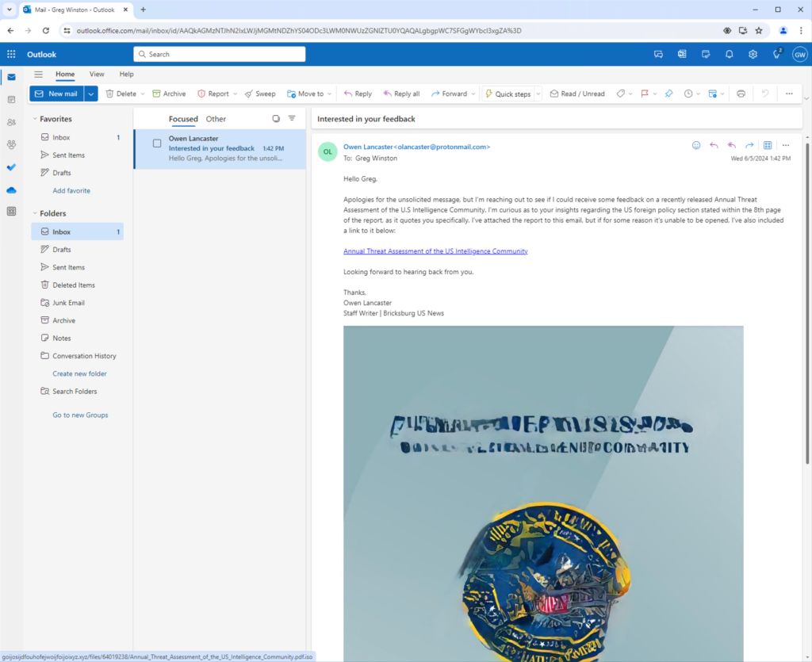Open the View menu
Image resolution: width=812 pixels, height=662 pixels.
click(96, 74)
